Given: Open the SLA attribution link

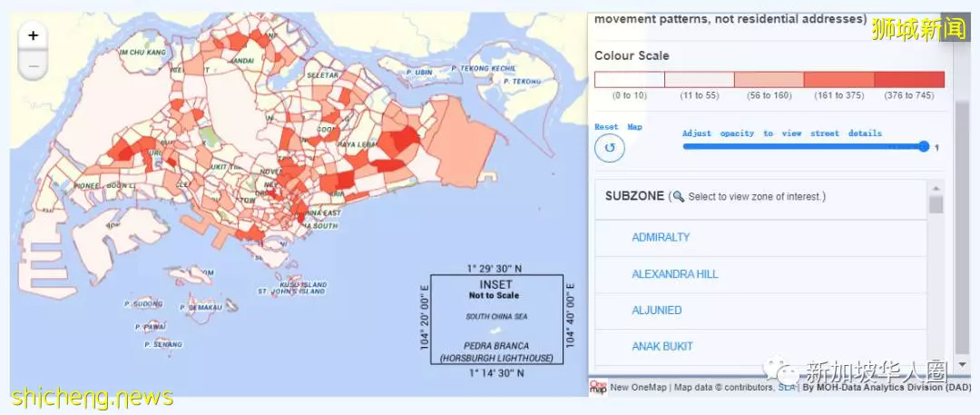Looking at the screenshot, I should pyautogui.click(x=786, y=388).
